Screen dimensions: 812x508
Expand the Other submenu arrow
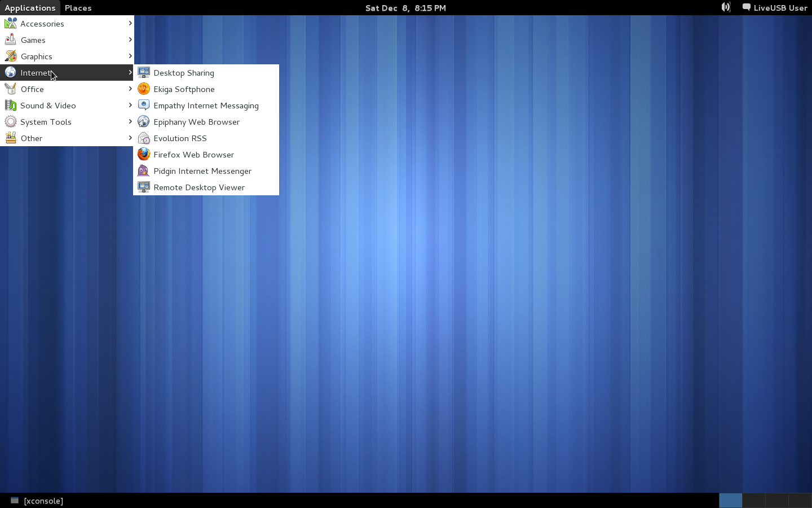[x=130, y=138]
